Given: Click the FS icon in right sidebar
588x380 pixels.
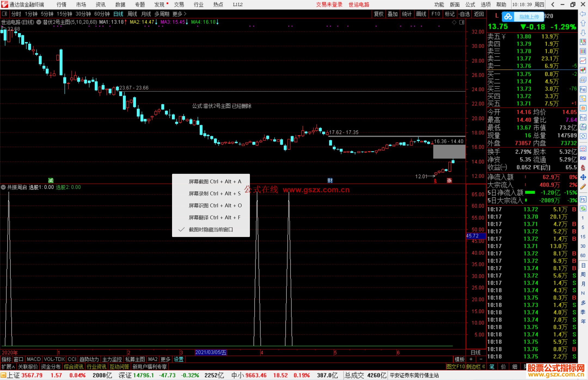Looking at the screenshot, I should [x=583, y=199].
